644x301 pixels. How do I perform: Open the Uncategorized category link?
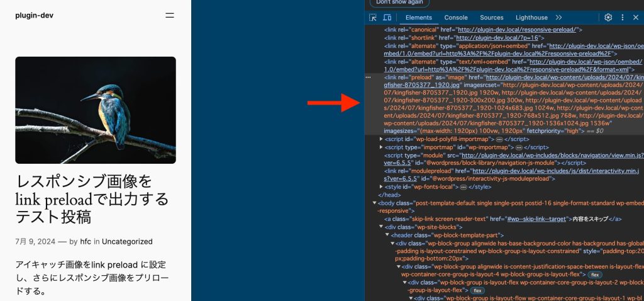point(127,241)
